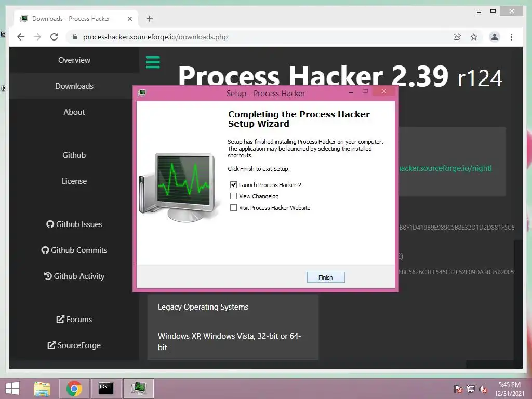Minimize the Setup - Process Hacker window
Viewport: 532px width, 399px height.
point(352,91)
